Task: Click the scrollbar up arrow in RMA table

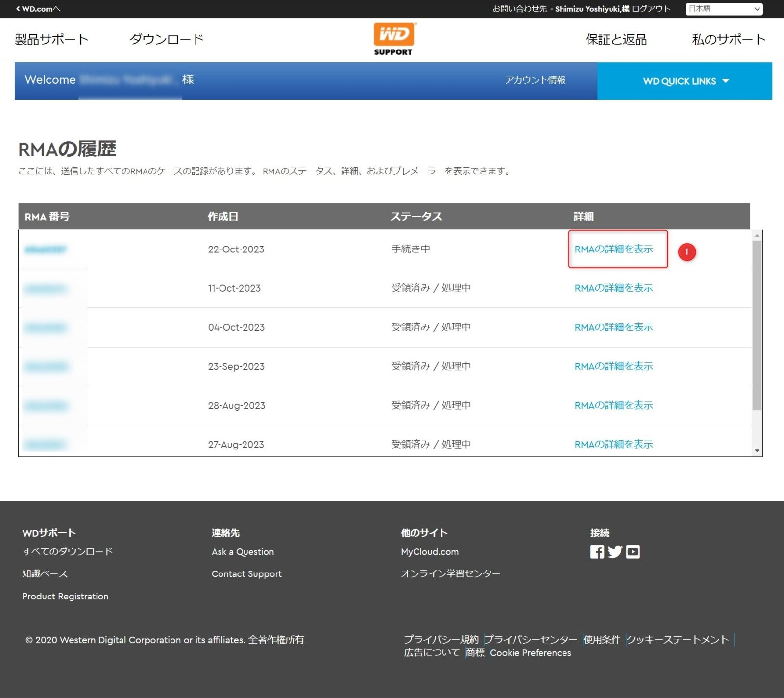Action: coord(757,236)
